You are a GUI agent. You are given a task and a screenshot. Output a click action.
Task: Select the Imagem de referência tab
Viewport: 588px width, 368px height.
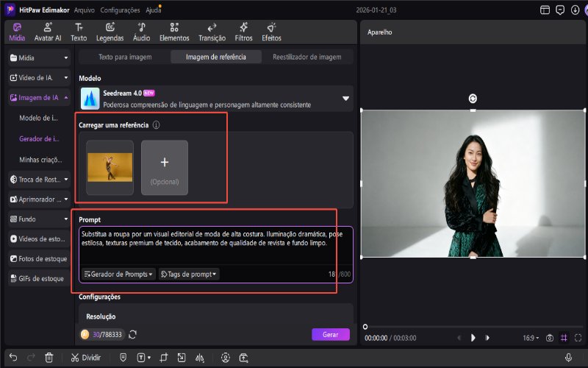click(216, 57)
